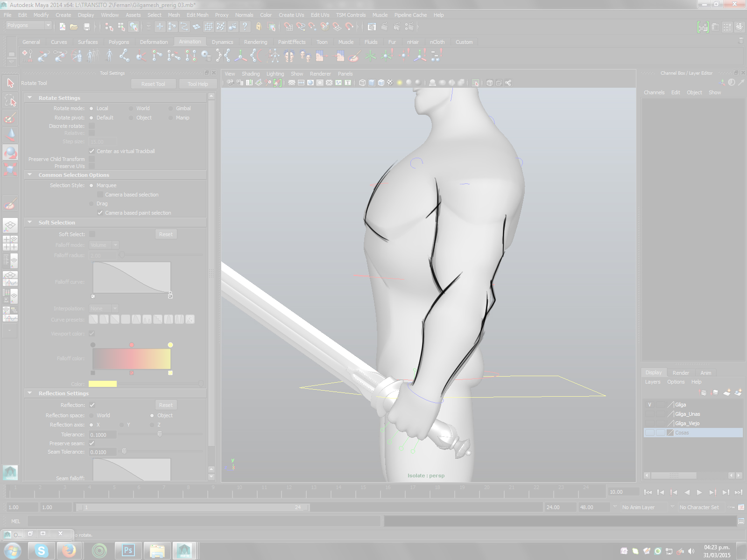
Task: Enable the Discrete rotate checkbox
Action: click(92, 126)
